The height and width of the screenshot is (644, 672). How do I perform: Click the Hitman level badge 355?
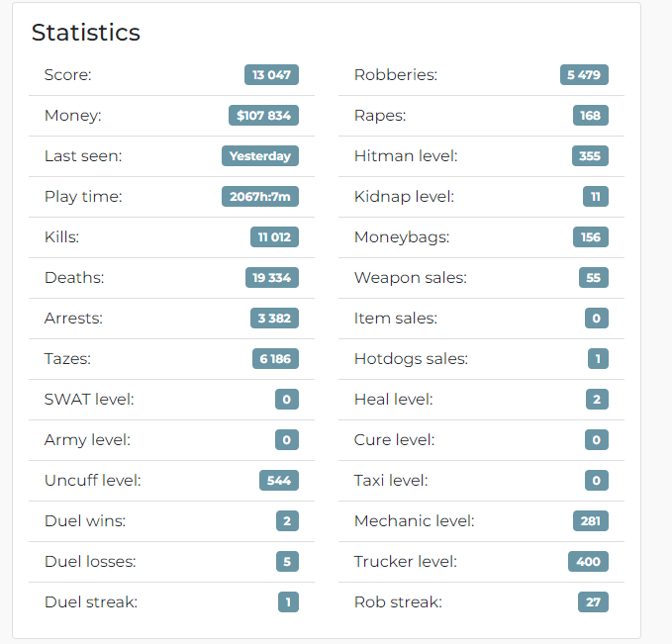click(590, 155)
